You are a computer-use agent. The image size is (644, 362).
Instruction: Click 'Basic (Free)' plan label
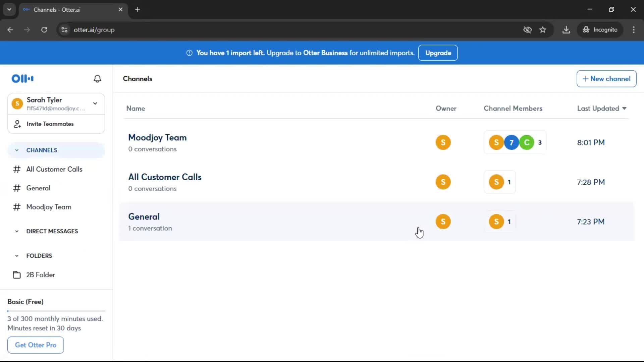[25, 302]
